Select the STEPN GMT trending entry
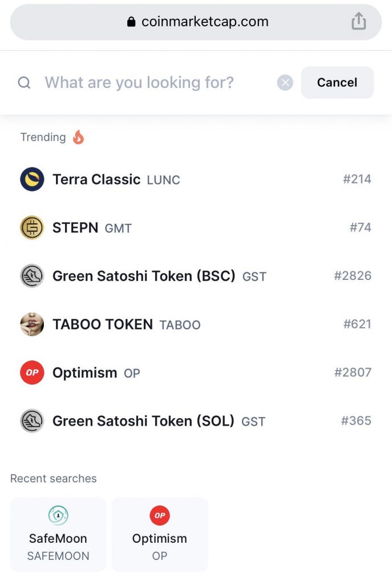 click(91, 227)
